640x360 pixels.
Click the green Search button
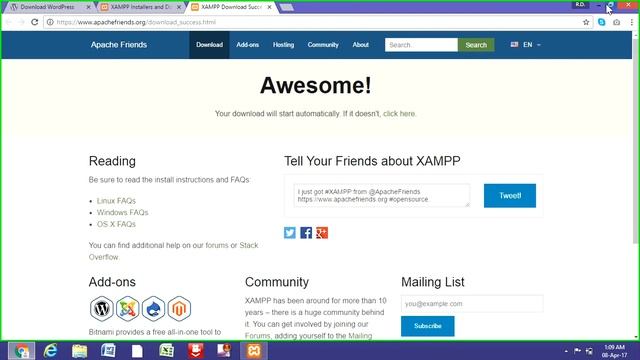(x=476, y=45)
